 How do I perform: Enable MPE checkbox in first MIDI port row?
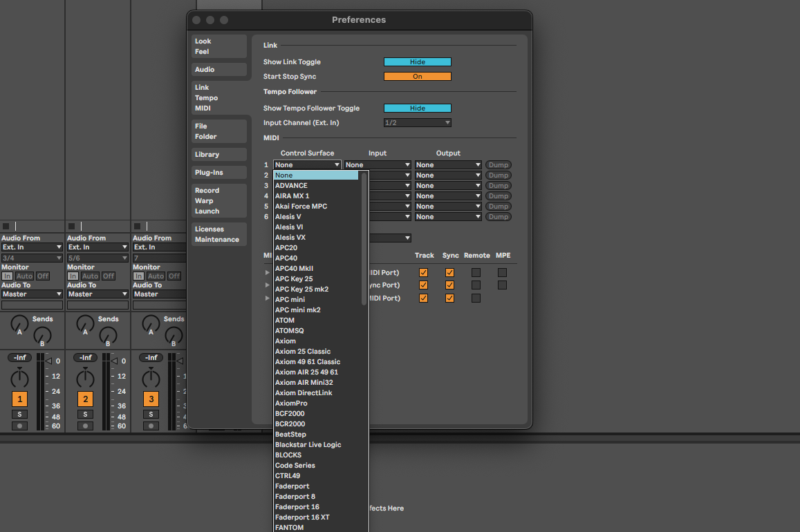pyautogui.click(x=502, y=273)
